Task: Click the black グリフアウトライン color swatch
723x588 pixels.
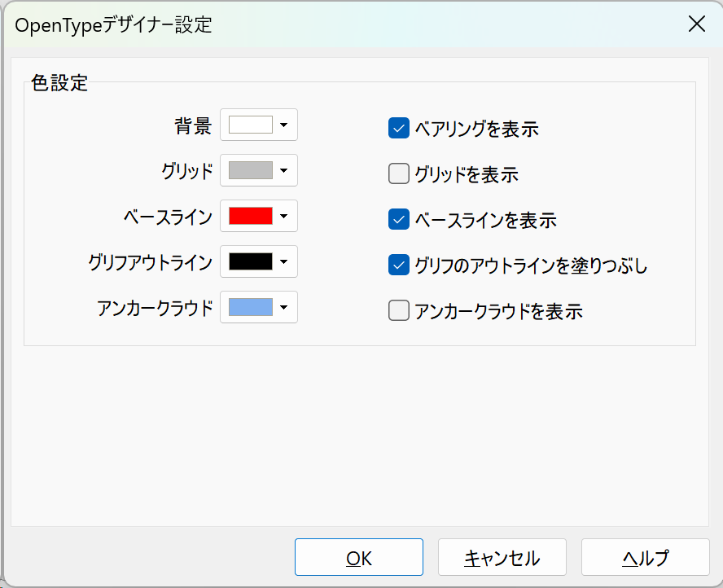Action: click(x=251, y=261)
